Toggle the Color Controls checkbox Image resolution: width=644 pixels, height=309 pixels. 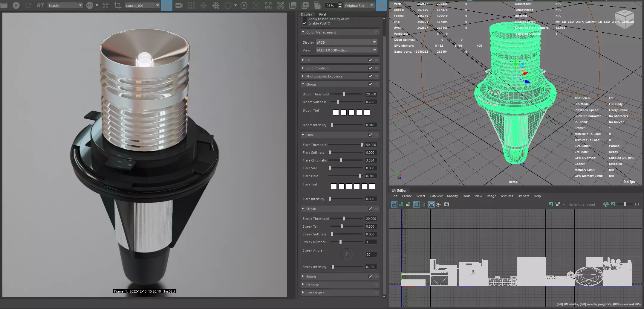point(370,68)
